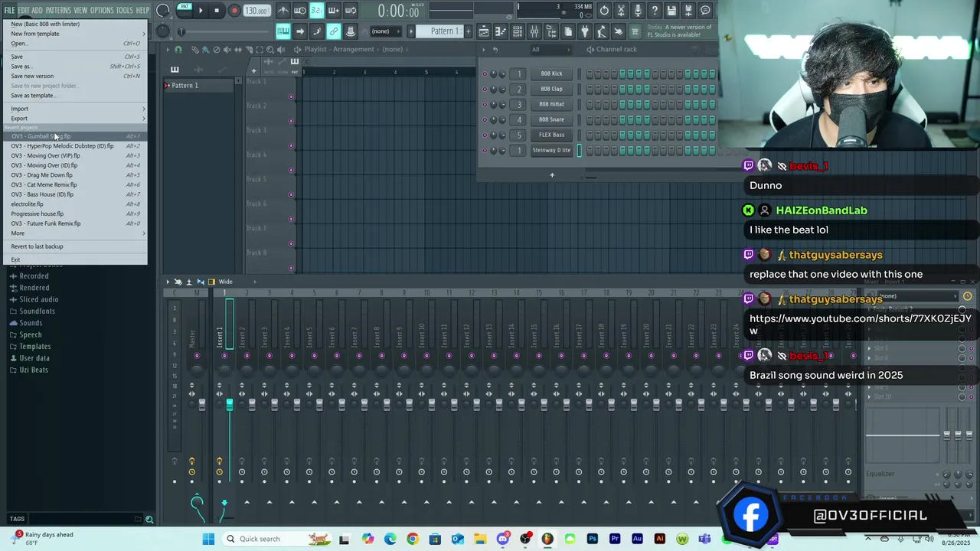980x551 pixels.
Task: Mute the 808 Snare channel LED
Action: tap(485, 119)
